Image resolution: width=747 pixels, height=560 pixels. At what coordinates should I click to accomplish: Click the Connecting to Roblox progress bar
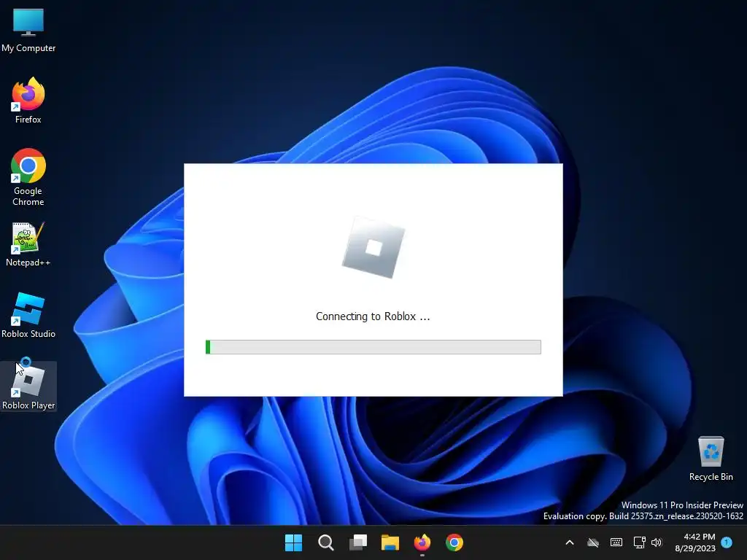[373, 347]
